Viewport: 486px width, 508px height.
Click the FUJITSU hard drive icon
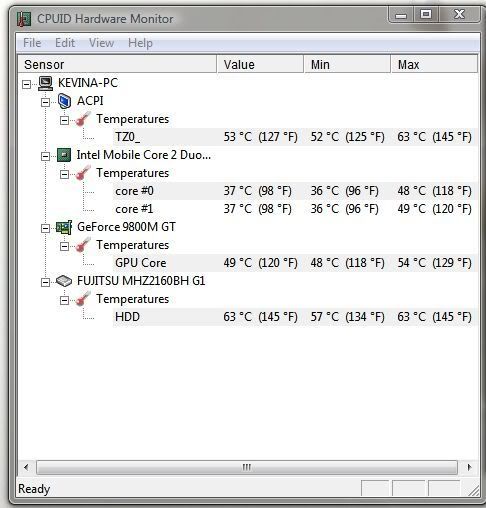point(64,281)
